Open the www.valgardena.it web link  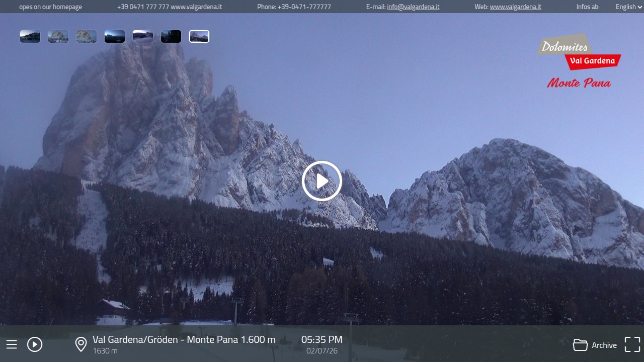click(516, 7)
